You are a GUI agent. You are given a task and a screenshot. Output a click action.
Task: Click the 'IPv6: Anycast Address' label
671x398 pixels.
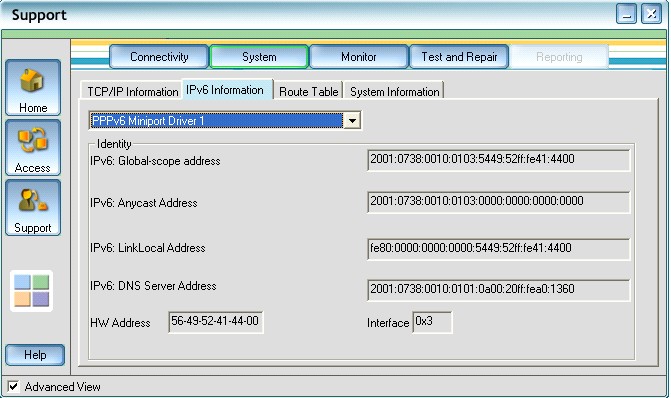coord(144,203)
